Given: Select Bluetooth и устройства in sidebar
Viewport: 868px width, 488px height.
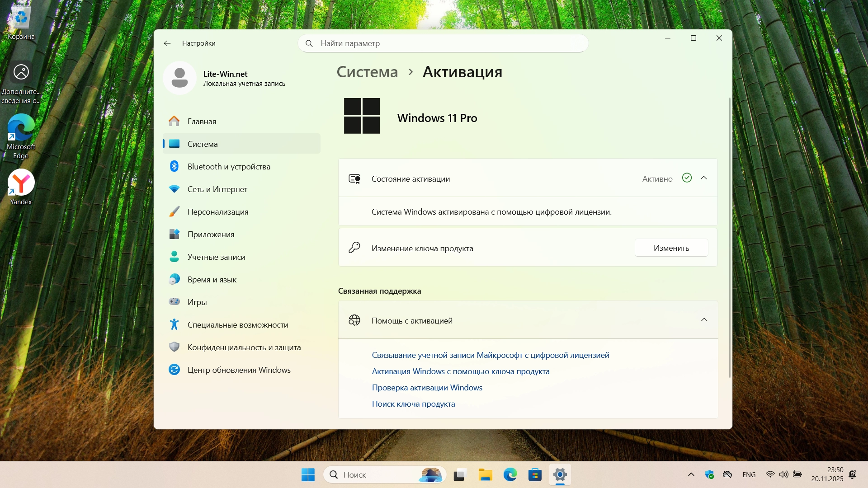Looking at the screenshot, I should 229,167.
